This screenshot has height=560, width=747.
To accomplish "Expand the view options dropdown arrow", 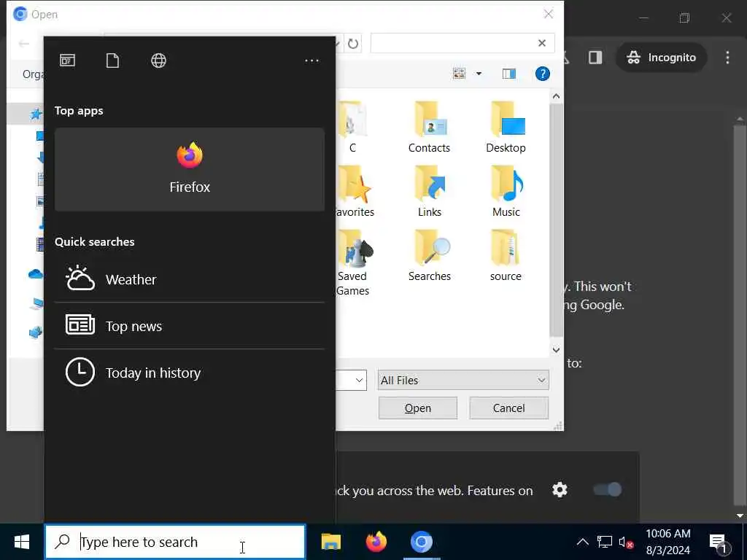I will coord(479,74).
